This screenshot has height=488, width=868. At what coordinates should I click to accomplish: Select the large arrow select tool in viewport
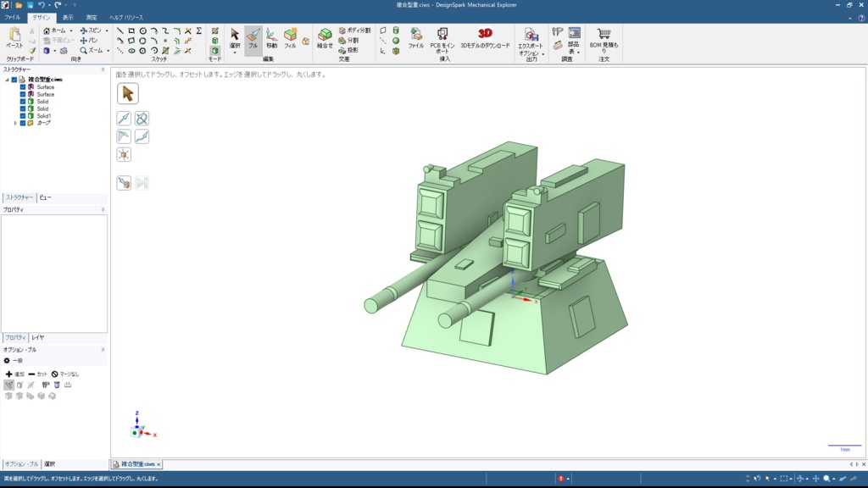128,93
